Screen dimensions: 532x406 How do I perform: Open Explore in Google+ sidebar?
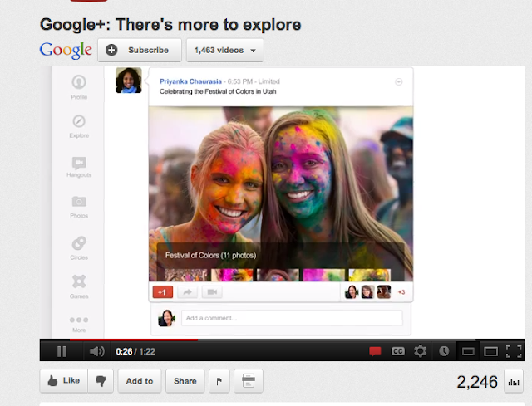[79, 127]
